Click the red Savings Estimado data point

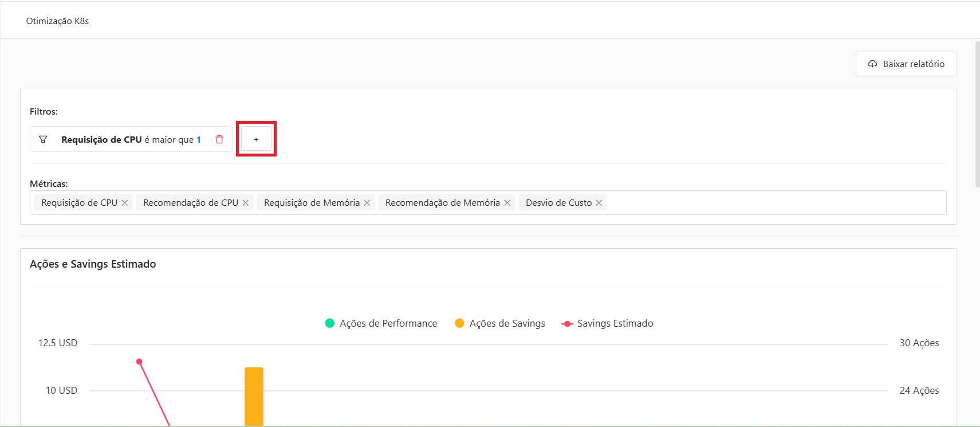[x=139, y=362]
